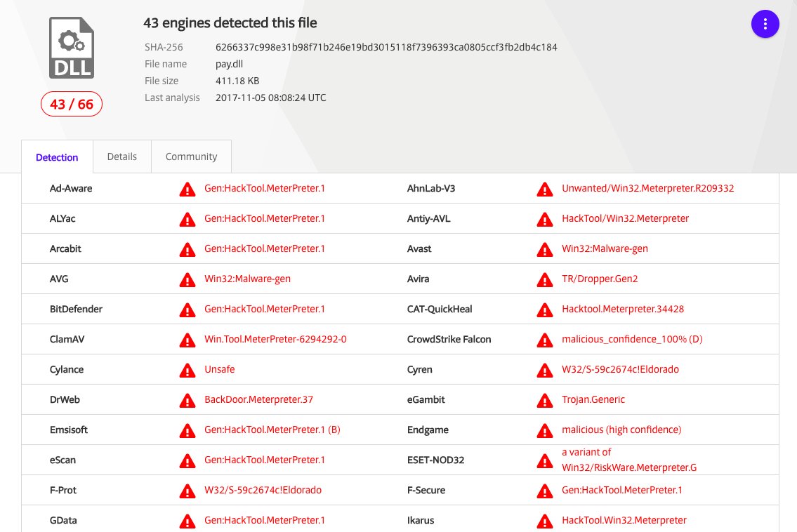Click the CrowdStrike Falcon engine name

pyautogui.click(x=449, y=340)
